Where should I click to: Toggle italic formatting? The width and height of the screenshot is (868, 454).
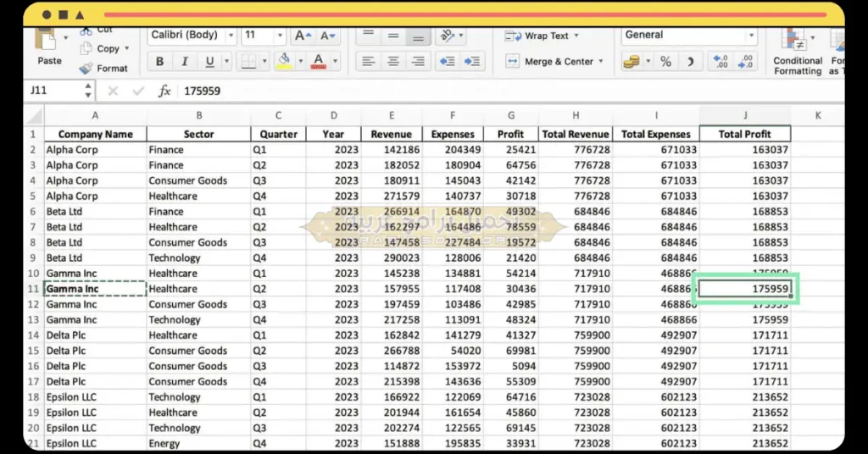tap(184, 61)
